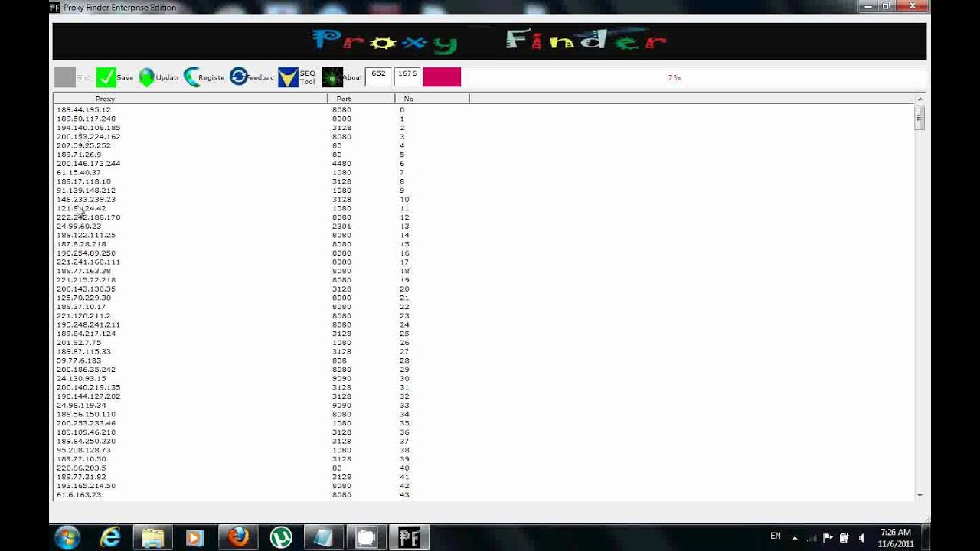Switch to Firefox on the taskbar
This screenshot has width=980, height=551.
238,538
